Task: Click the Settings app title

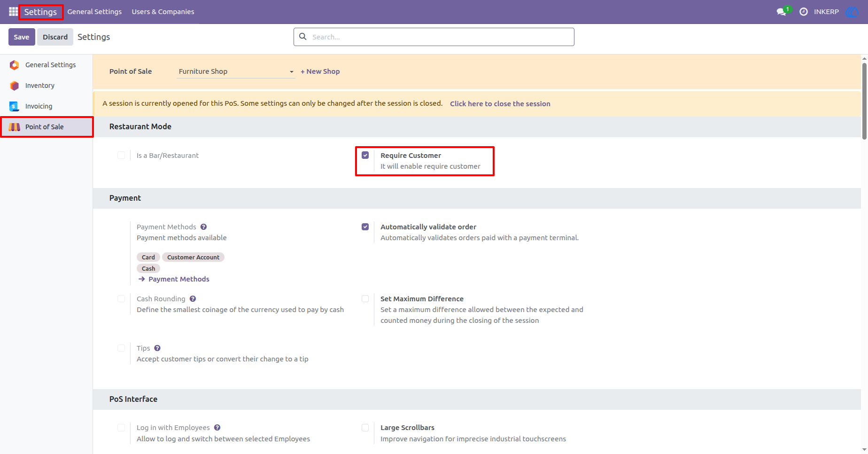Action: click(40, 12)
